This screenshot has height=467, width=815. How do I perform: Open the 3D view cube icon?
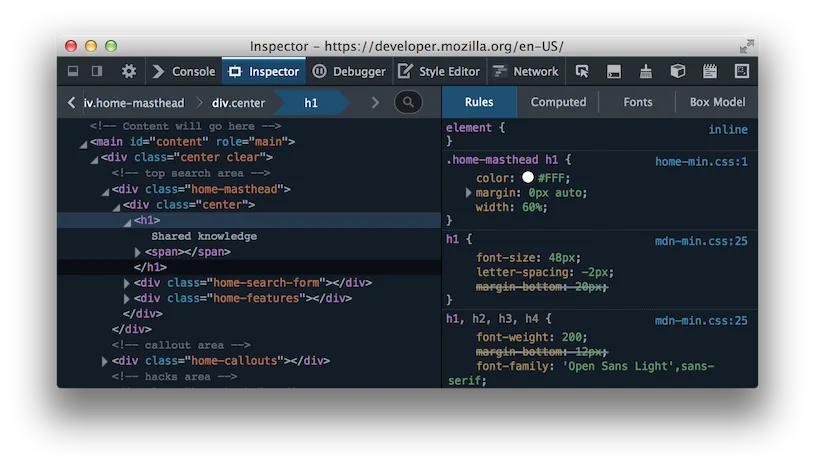point(678,71)
